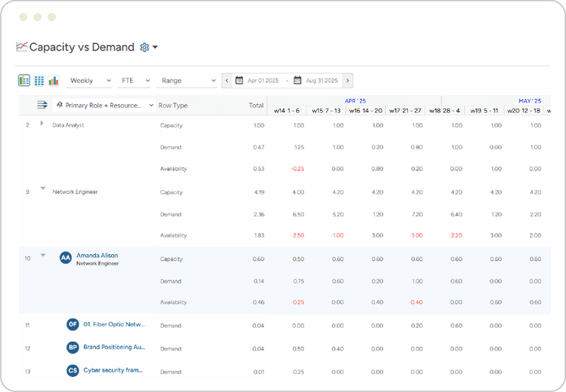Click the AA avatar for Amanda Alison
Viewport: 566px width, 392px height.
tap(66, 258)
